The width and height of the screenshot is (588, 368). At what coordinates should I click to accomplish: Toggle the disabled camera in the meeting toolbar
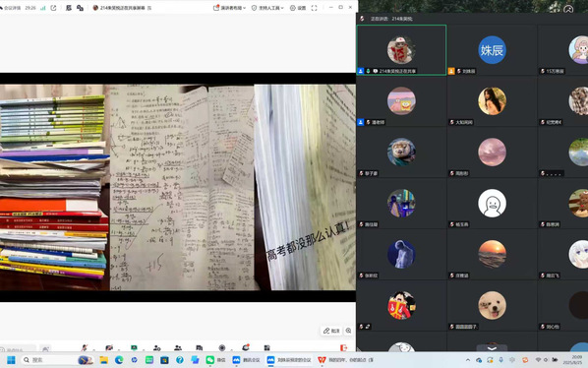[x=109, y=347]
